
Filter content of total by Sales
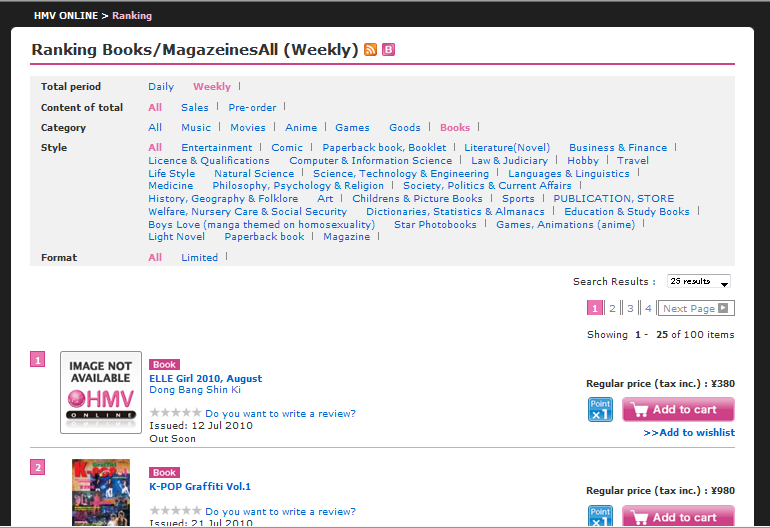click(194, 108)
